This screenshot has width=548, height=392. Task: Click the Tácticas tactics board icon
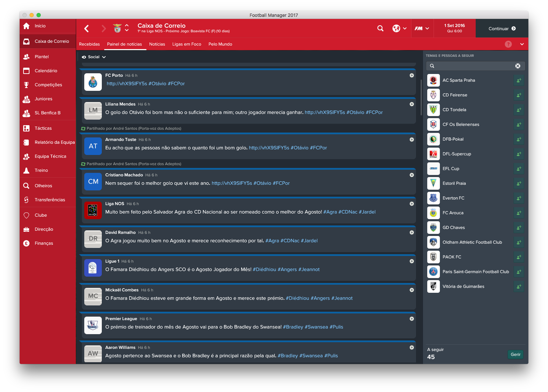[26, 128]
